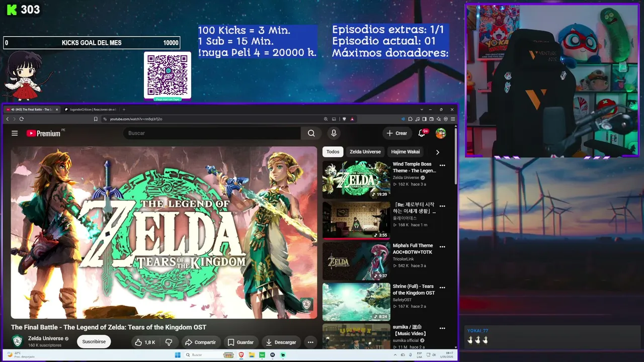Open Brave browser from the taskbar
This screenshot has width=644, height=362.
click(241, 355)
